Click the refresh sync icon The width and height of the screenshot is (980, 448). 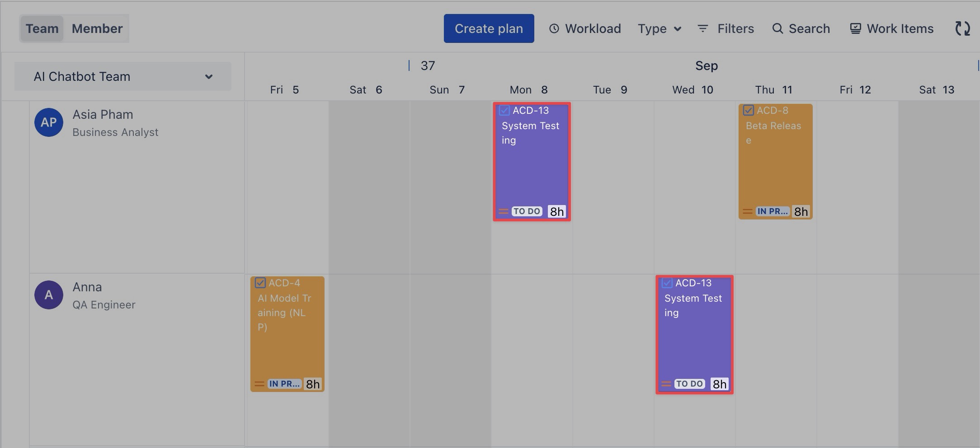click(x=962, y=28)
